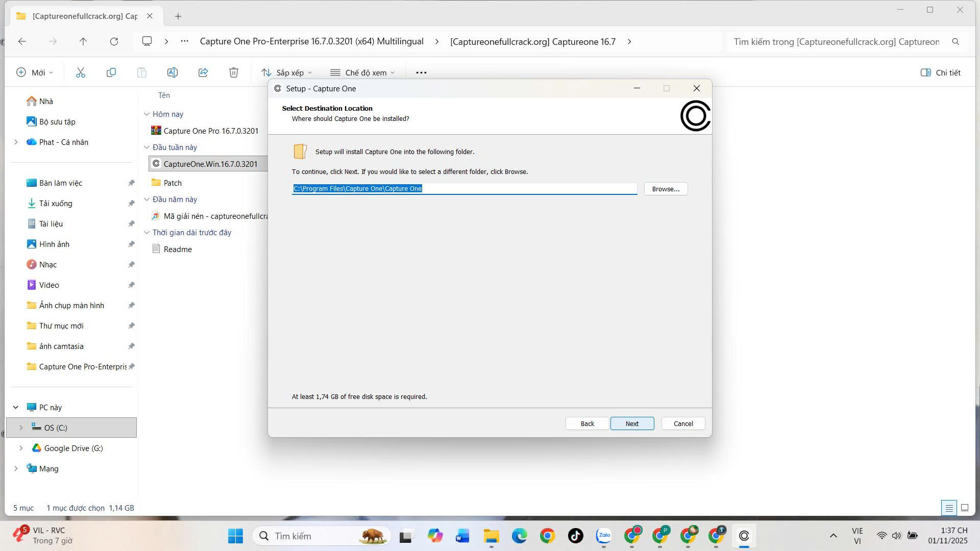Select the Patch folder
980x551 pixels.
point(173,183)
